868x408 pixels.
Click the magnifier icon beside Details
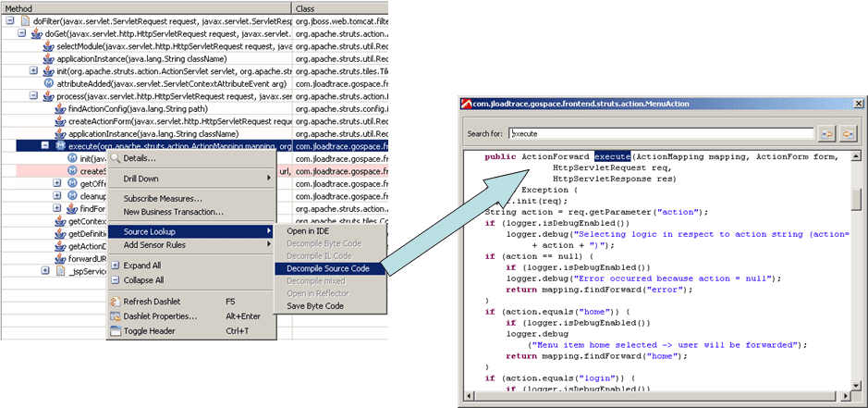click(x=116, y=158)
